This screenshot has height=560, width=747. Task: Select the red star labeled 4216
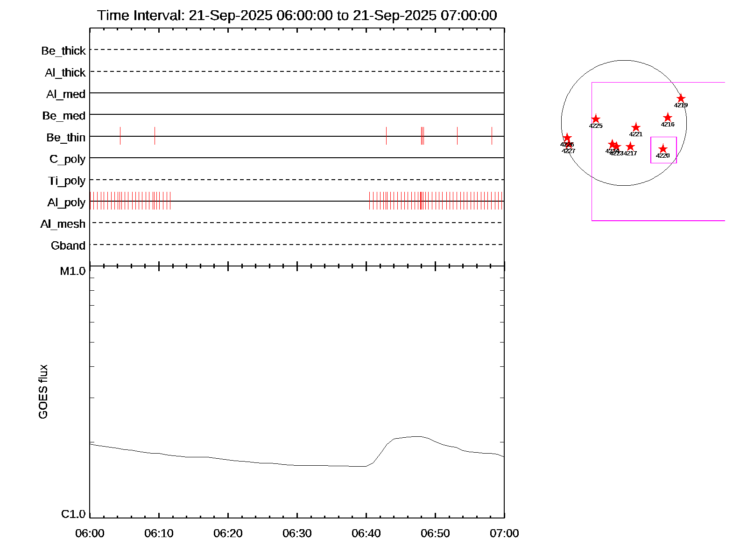[x=668, y=118]
